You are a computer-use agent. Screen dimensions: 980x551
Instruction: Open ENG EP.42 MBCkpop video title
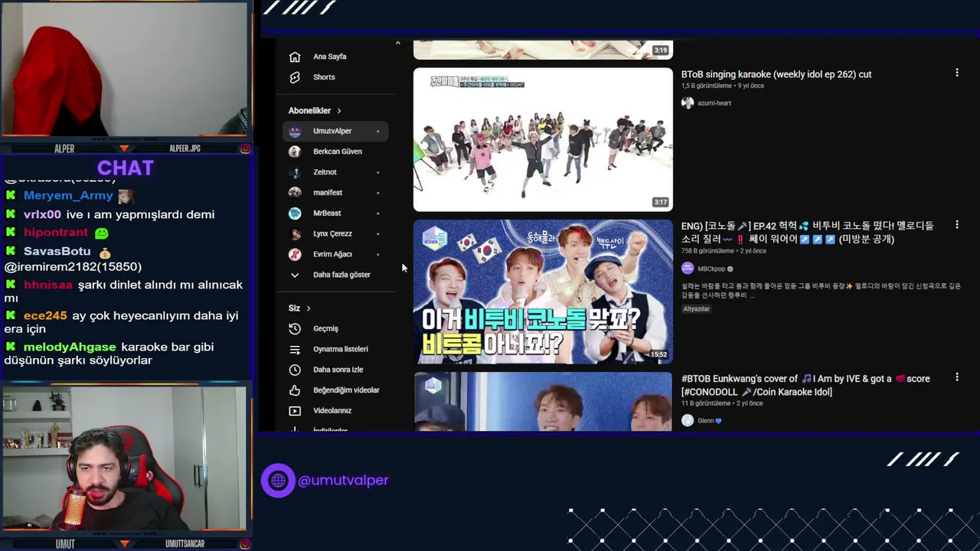[808, 232]
